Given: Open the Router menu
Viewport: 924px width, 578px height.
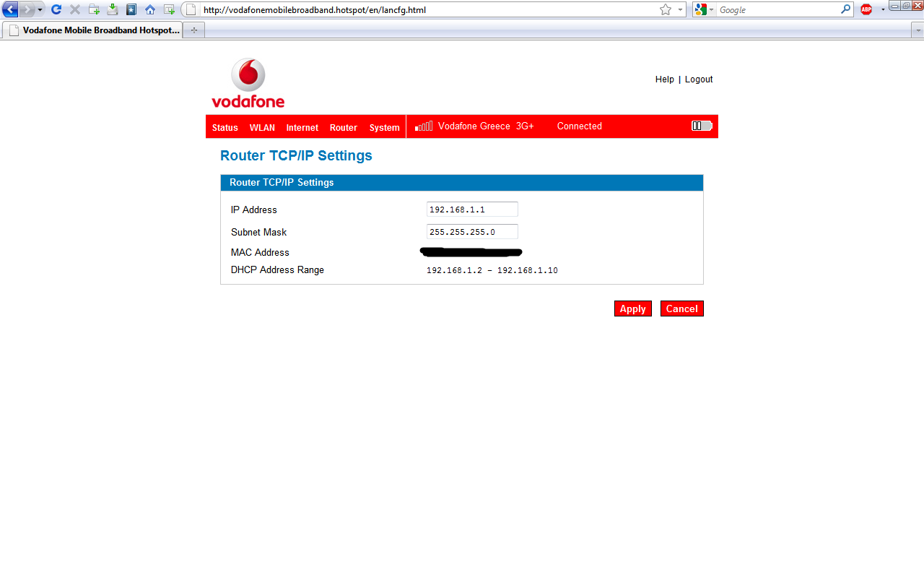Looking at the screenshot, I should 344,127.
